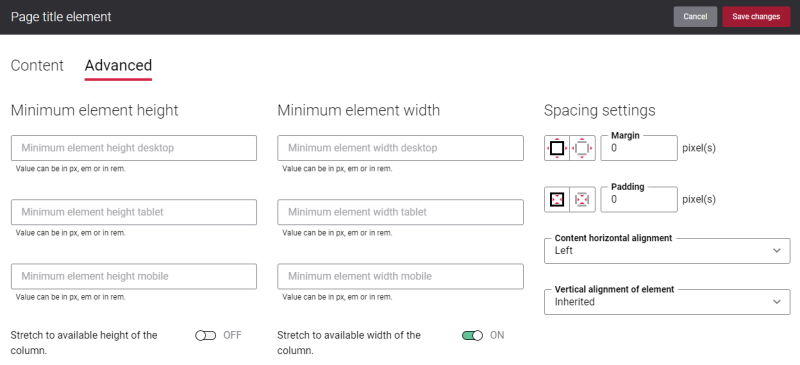Image resolution: width=800 pixels, height=365 pixels.
Task: Open Content horizontal alignment dropdown
Action: coord(667,251)
